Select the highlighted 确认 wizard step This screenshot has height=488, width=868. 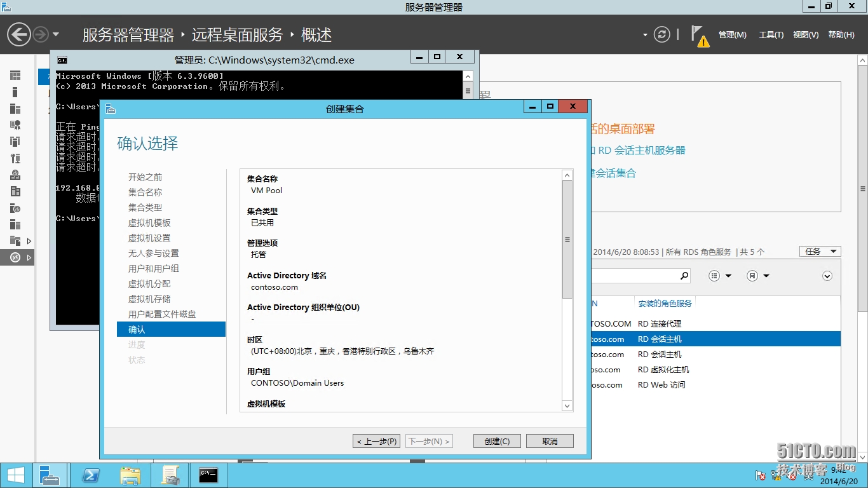[x=171, y=329]
